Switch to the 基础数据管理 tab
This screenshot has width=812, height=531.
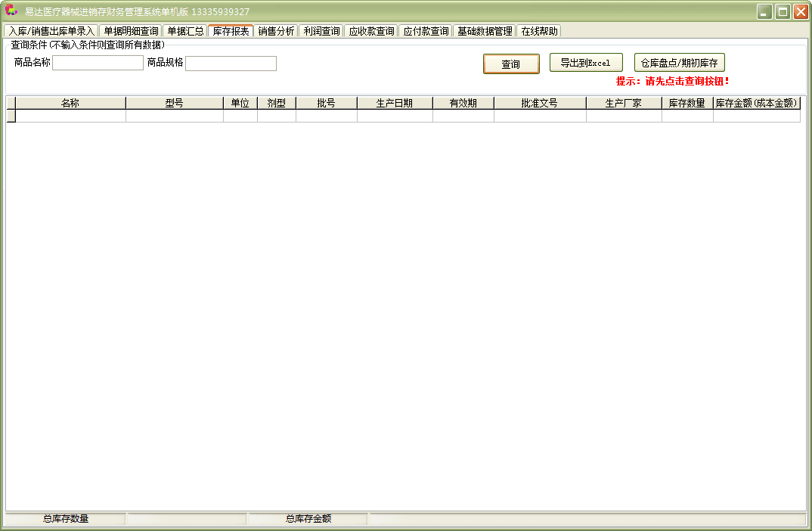484,31
